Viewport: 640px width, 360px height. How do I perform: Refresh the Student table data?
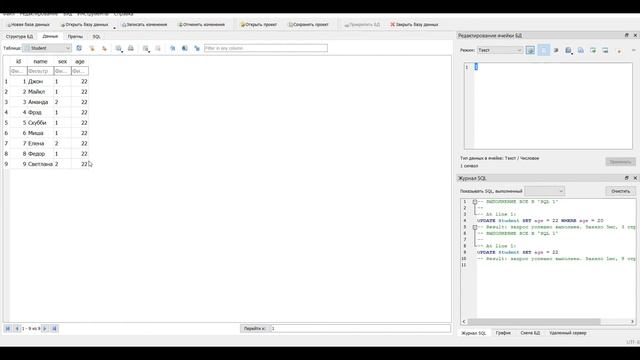click(x=79, y=48)
